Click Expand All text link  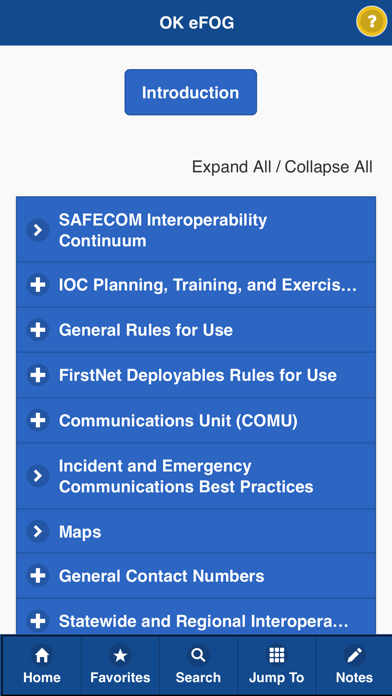231,167
